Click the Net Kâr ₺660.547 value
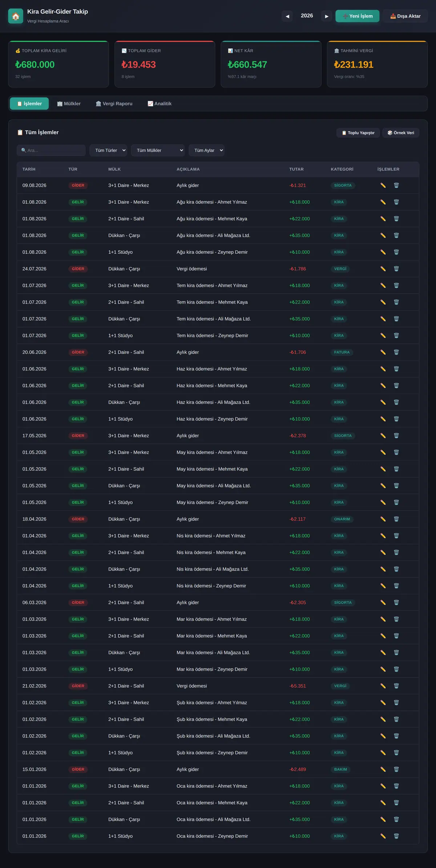The image size is (436, 868). coord(247,65)
